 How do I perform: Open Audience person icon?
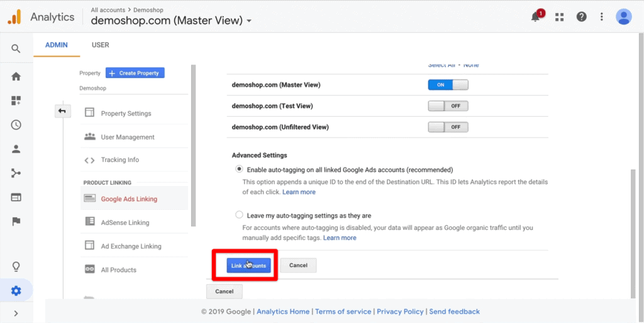coord(16,150)
